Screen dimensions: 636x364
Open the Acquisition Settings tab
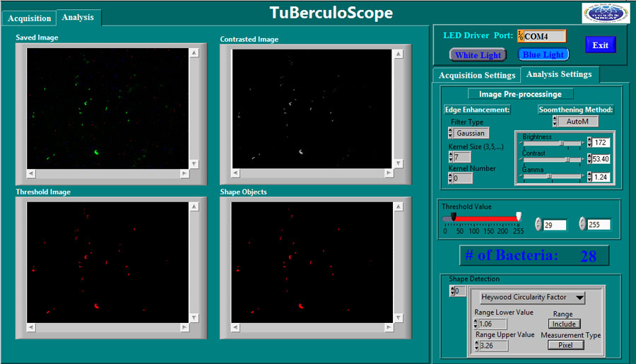476,75
